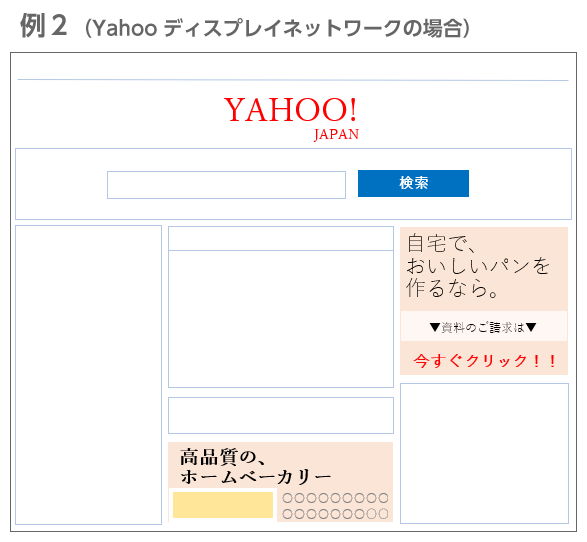Click the 高品質の、ホームベーカリー ad headline
This screenshot has width=587, height=542.
pos(255,466)
